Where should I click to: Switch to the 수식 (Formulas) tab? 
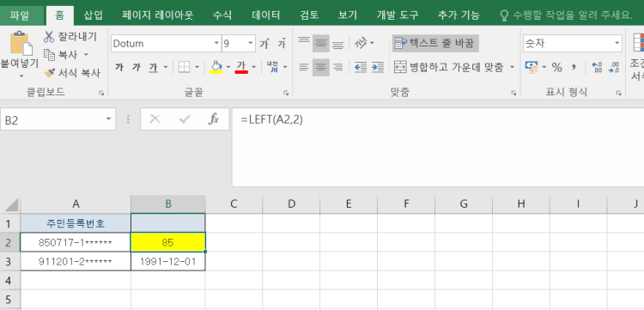point(222,15)
